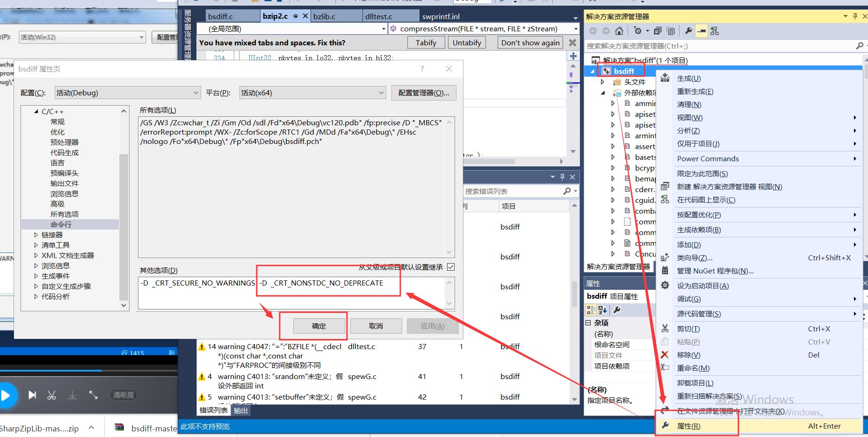
Task: Open the Pending Changes filter icon
Action: pos(637,31)
